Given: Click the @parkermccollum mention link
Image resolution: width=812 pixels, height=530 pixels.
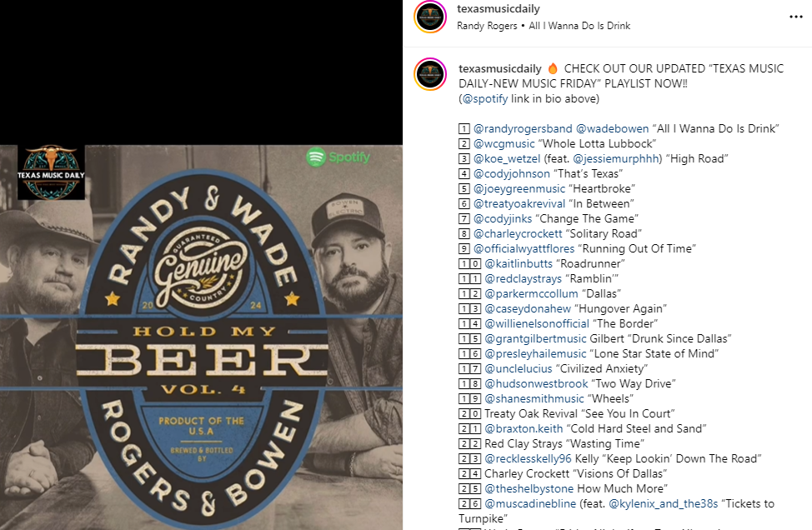Looking at the screenshot, I should click(531, 294).
